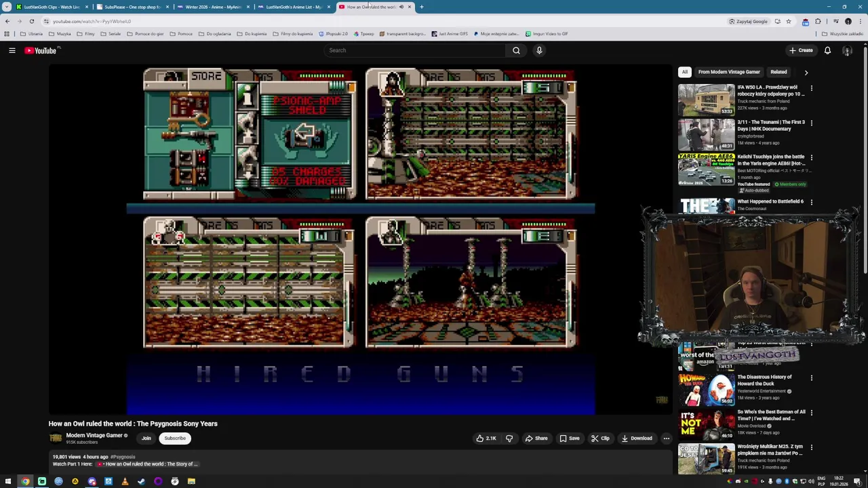868x488 pixels.
Task: Open the Do oglądania bookmarks folder
Action: click(214, 34)
